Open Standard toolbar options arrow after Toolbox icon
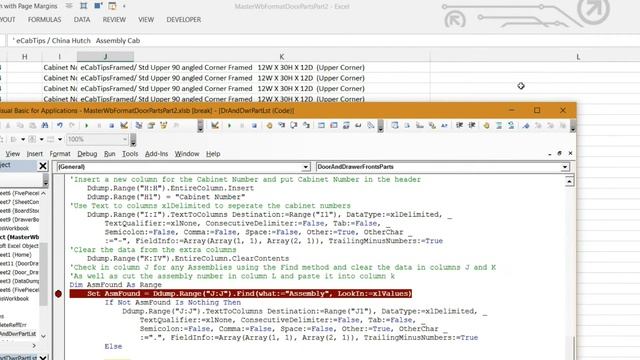Screen dimensions: 640x360 [x=200, y=126]
